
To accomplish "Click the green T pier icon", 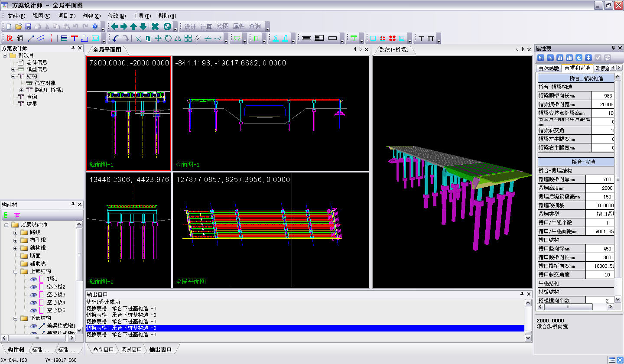I will 354,38.
